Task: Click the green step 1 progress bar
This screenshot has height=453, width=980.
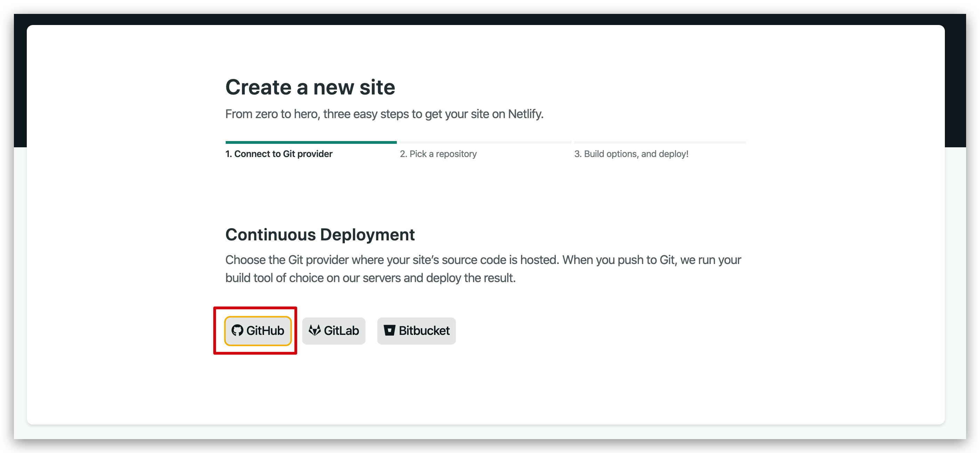Action: tap(311, 142)
